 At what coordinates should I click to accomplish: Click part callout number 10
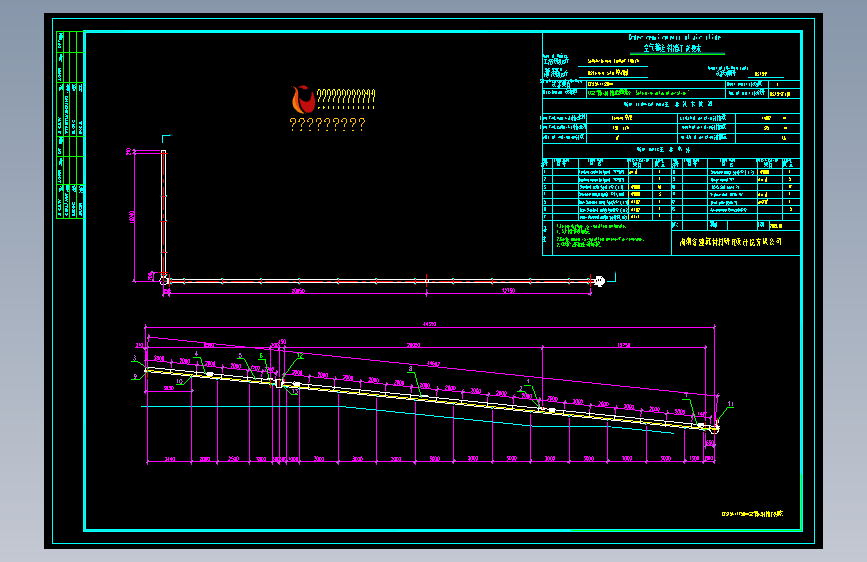[x=179, y=382]
